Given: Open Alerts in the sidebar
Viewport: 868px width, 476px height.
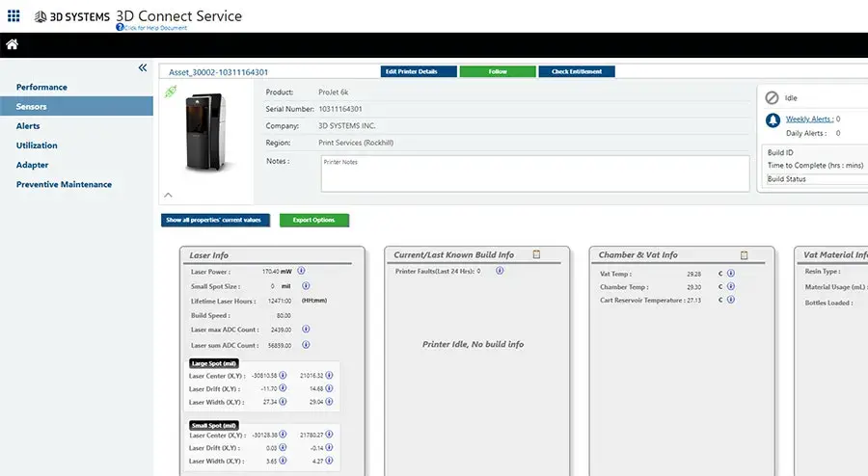Looking at the screenshot, I should 28,126.
